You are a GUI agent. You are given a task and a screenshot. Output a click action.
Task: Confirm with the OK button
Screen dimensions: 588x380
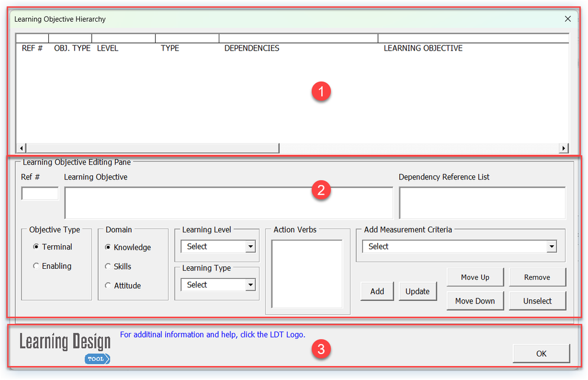pyautogui.click(x=540, y=354)
